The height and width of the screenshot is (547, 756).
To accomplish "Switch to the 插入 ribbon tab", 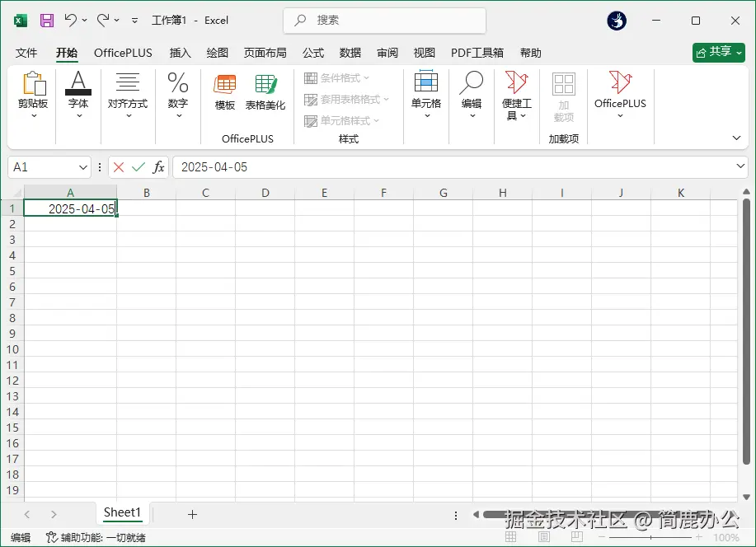I will tap(180, 53).
